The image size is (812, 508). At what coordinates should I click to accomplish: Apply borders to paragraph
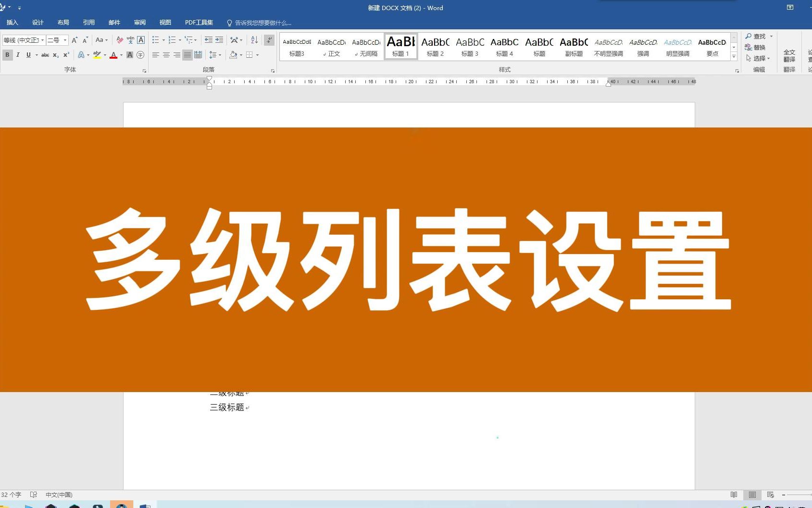[x=249, y=55]
